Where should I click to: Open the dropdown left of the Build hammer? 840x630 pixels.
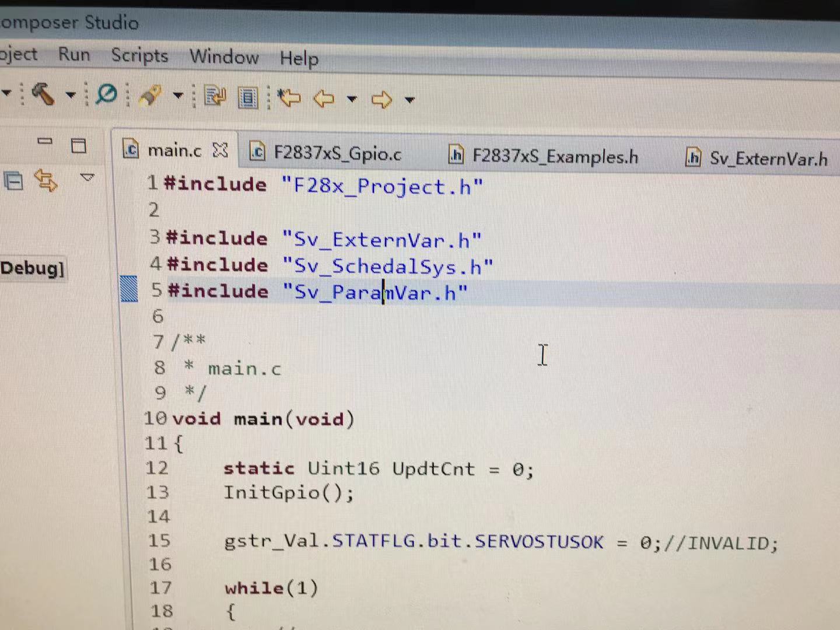point(6,93)
